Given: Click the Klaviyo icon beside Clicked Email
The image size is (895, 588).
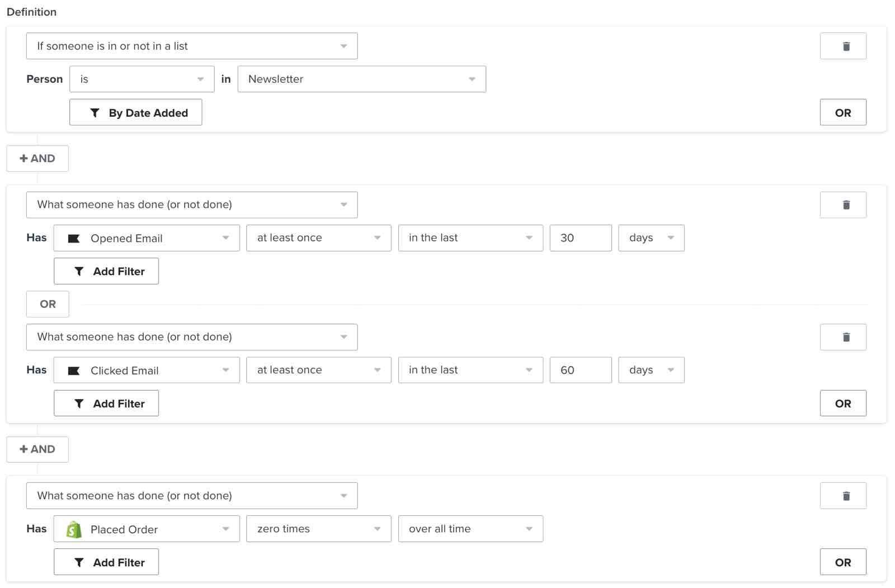Looking at the screenshot, I should [x=73, y=370].
